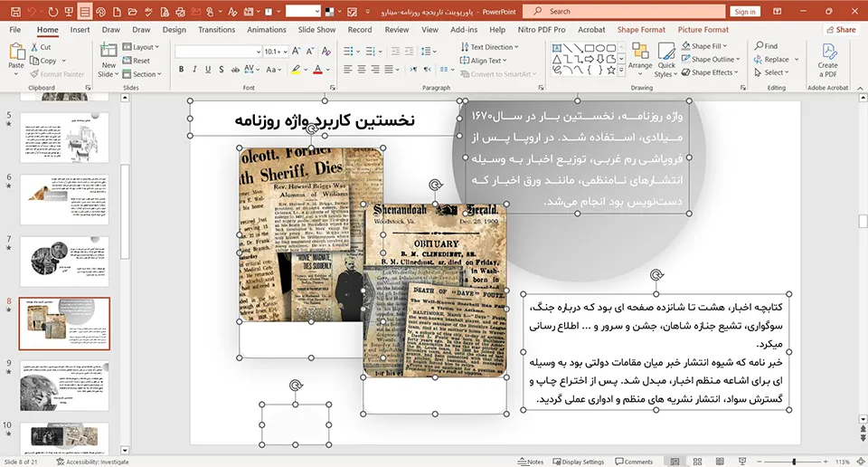The height and width of the screenshot is (467, 868).
Task: Open the Insert tab
Action: click(x=80, y=30)
